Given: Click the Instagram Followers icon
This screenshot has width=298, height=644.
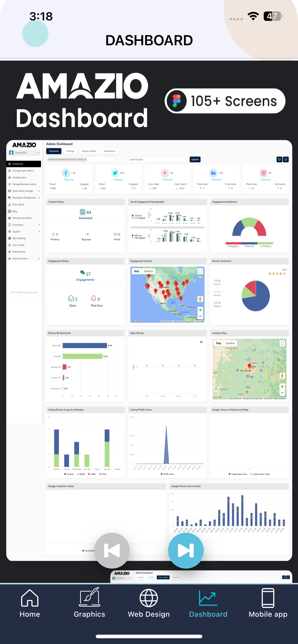Looking at the screenshot, I should point(263,173).
